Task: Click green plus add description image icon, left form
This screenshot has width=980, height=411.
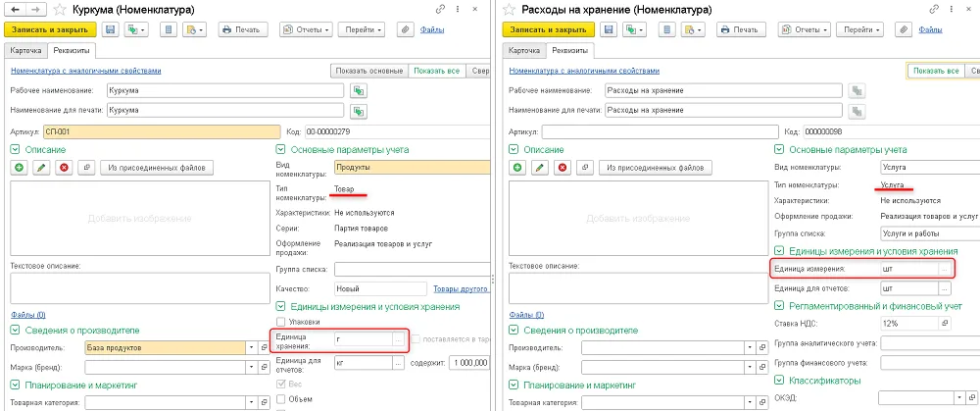Action: 19,168
